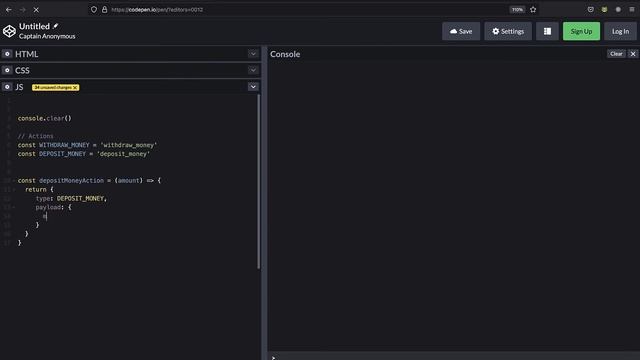Go back to the previous browser page

pyautogui.click(x=9, y=9)
